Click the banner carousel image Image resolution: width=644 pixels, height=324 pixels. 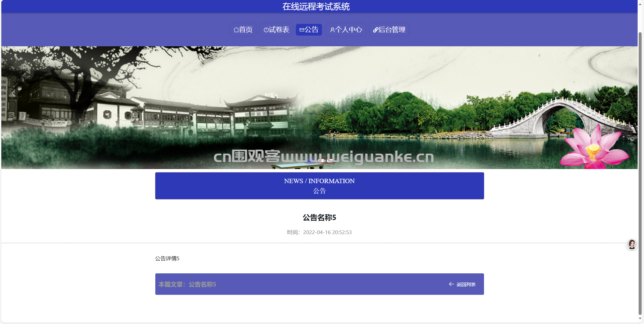click(319, 107)
